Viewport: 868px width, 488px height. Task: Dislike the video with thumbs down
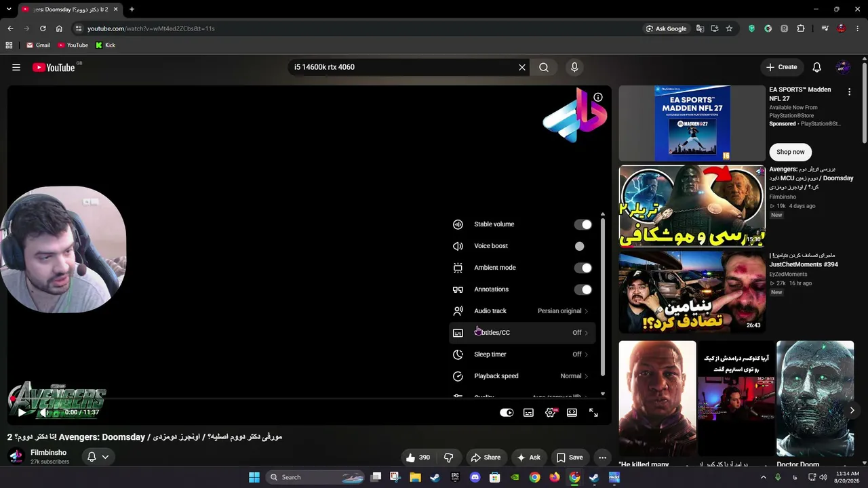pyautogui.click(x=449, y=457)
